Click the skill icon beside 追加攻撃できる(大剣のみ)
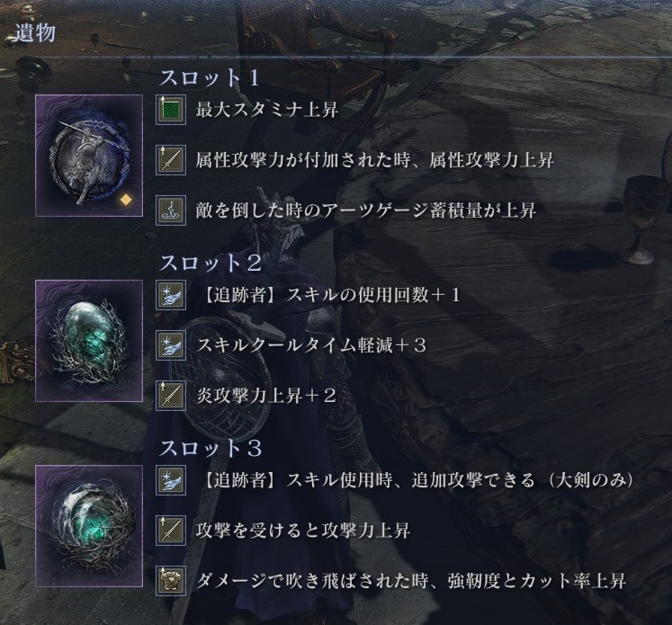The width and height of the screenshot is (672, 625). [171, 480]
